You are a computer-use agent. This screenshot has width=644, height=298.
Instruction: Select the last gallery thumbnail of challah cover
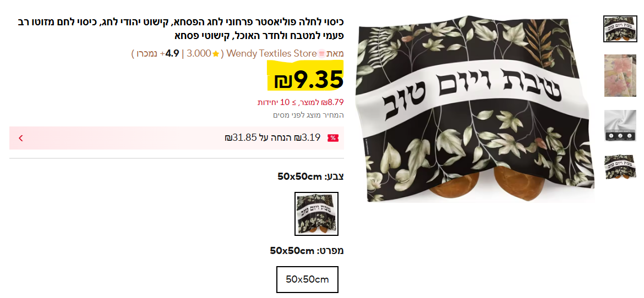coord(620,167)
